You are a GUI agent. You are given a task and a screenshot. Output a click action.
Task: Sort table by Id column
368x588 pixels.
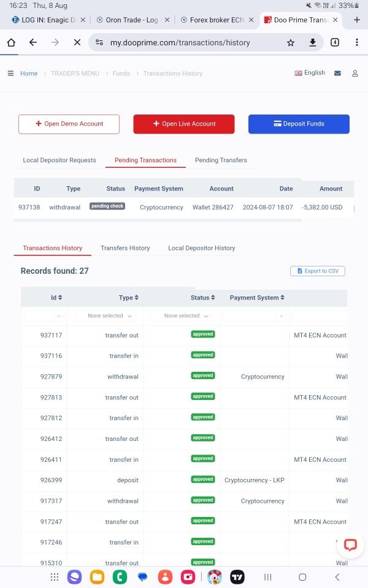[x=56, y=298]
